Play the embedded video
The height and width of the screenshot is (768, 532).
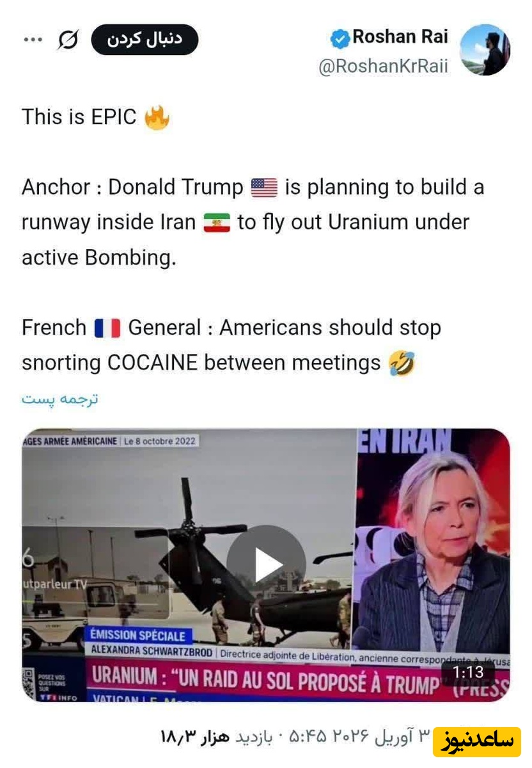click(x=265, y=564)
